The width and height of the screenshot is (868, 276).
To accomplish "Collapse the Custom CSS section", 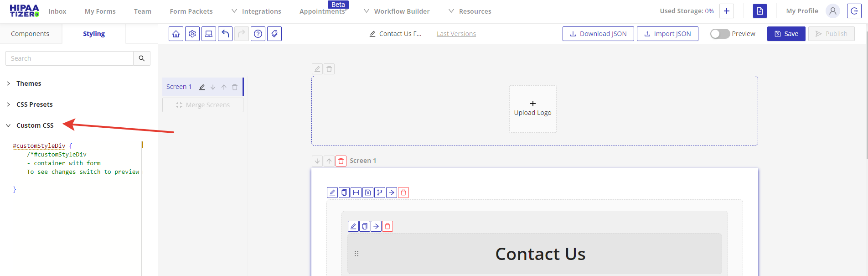I will point(35,125).
